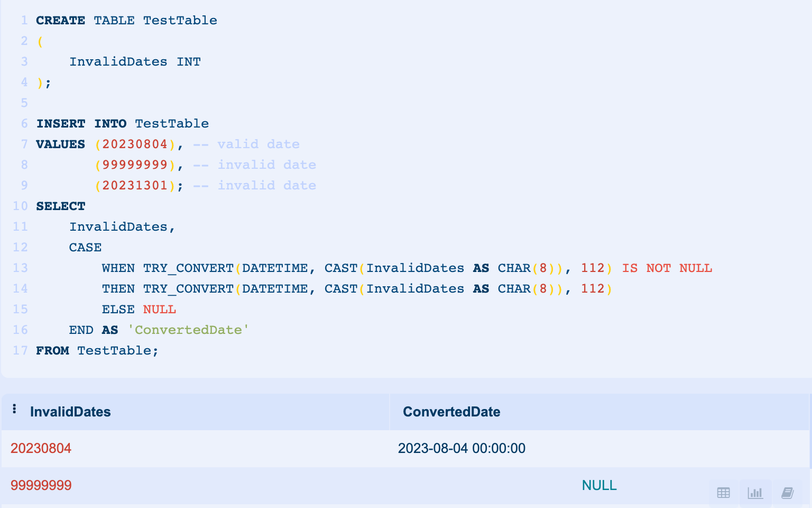
Task: Click the ELSE NULL line
Action: tap(139, 309)
